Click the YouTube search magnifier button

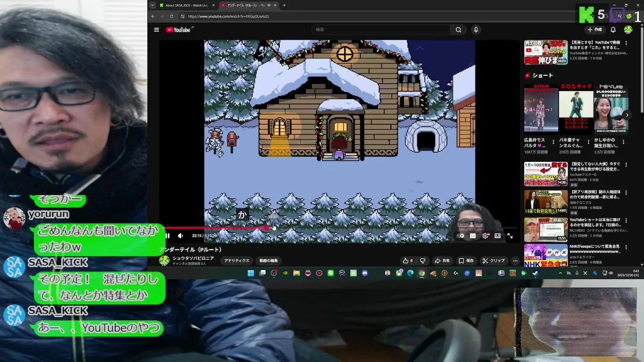[458, 30]
